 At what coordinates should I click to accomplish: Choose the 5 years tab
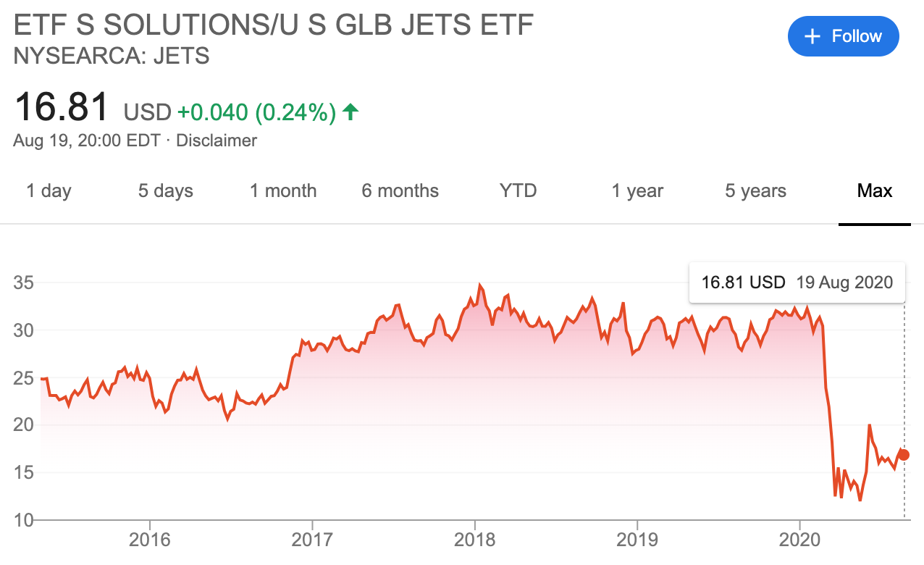(755, 191)
